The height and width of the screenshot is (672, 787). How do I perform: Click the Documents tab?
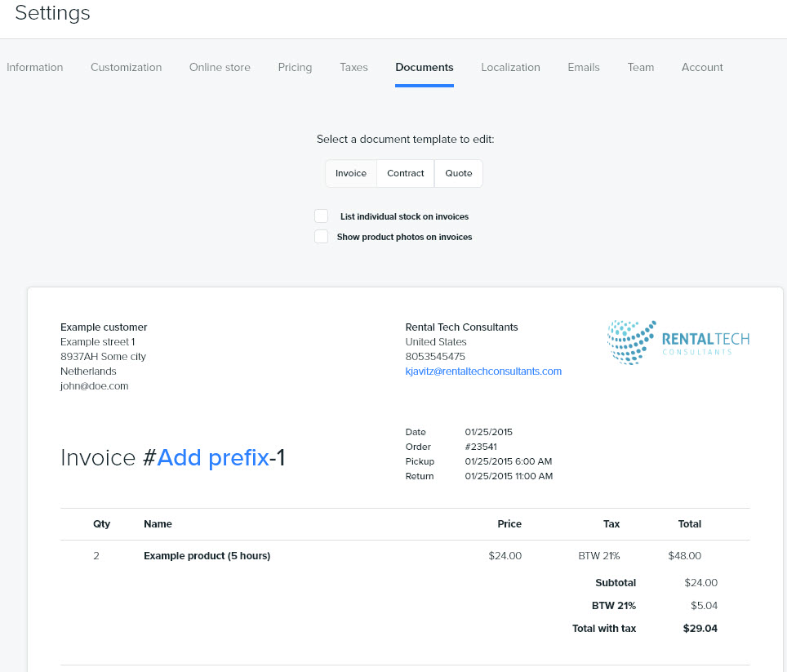pos(425,67)
